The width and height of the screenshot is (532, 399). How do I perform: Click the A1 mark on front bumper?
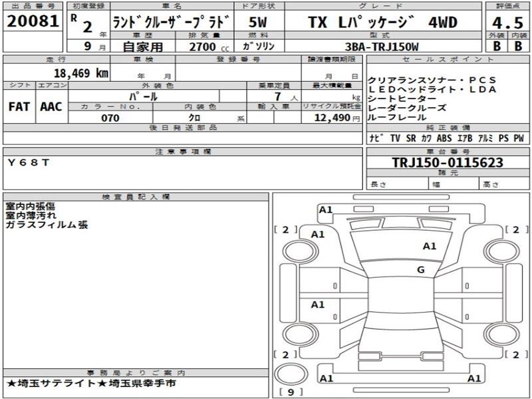326,210
